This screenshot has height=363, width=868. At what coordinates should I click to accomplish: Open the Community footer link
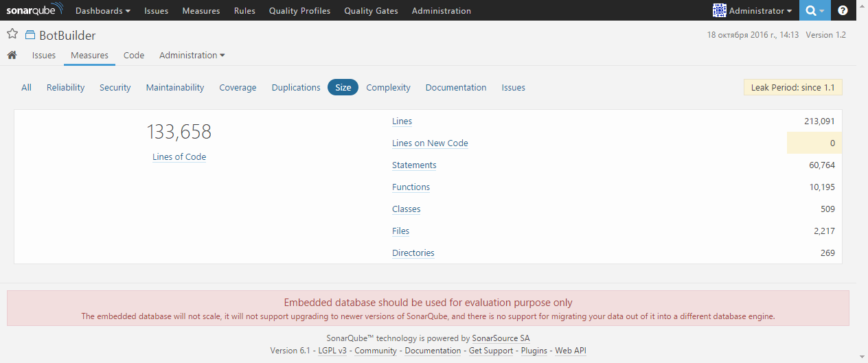(376, 351)
